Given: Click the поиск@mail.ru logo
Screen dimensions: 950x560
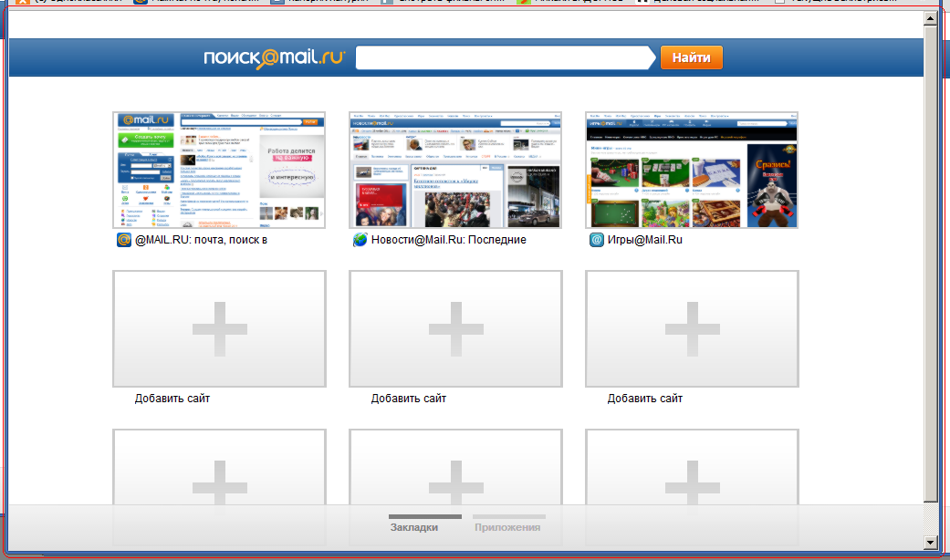Looking at the screenshot, I should pyautogui.click(x=275, y=58).
